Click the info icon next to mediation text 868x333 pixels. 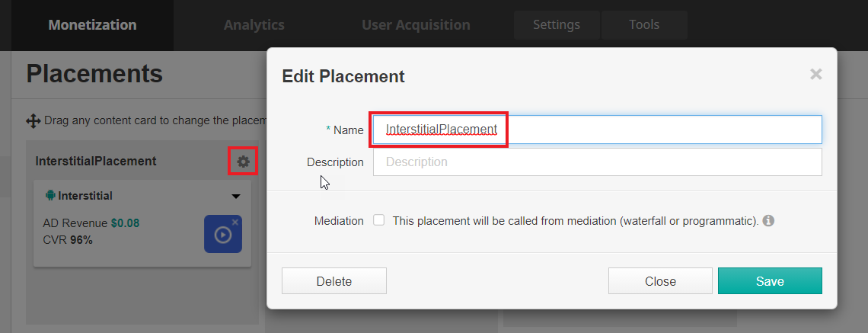point(768,221)
